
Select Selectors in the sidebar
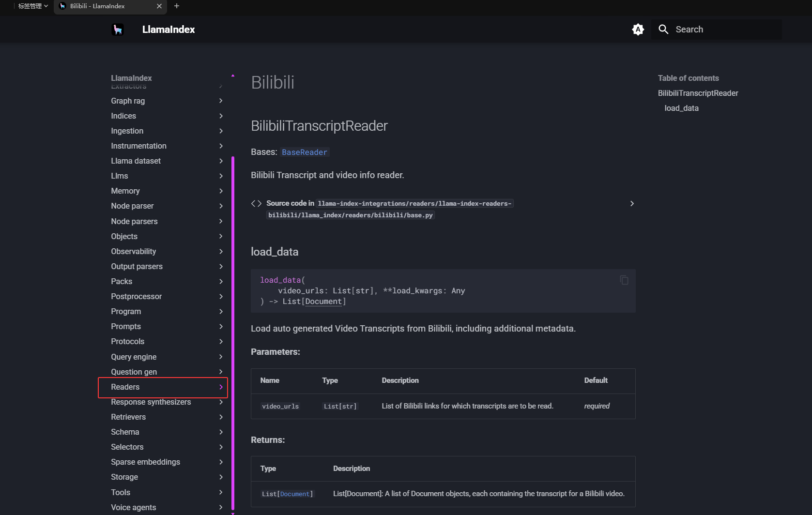pos(127,447)
